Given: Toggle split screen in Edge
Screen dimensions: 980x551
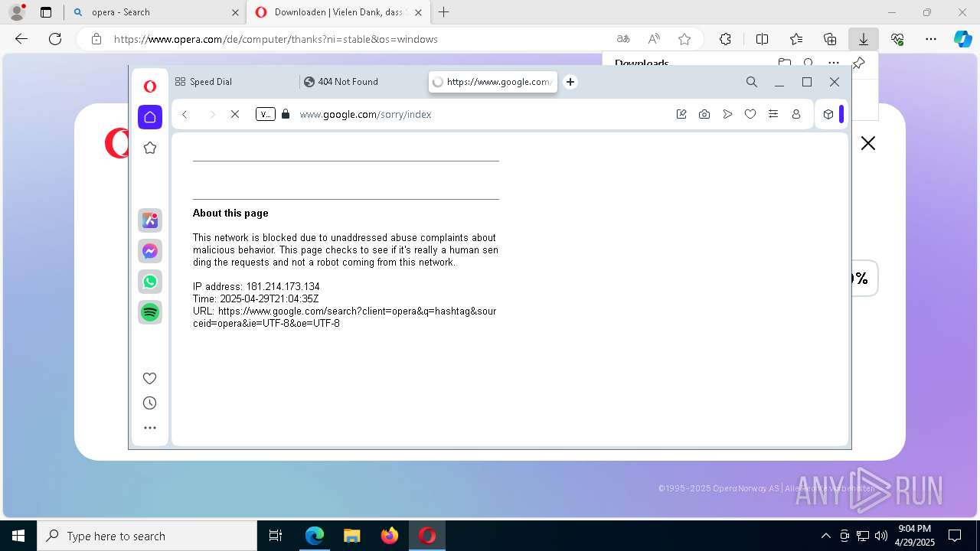Looking at the screenshot, I should tap(762, 39).
